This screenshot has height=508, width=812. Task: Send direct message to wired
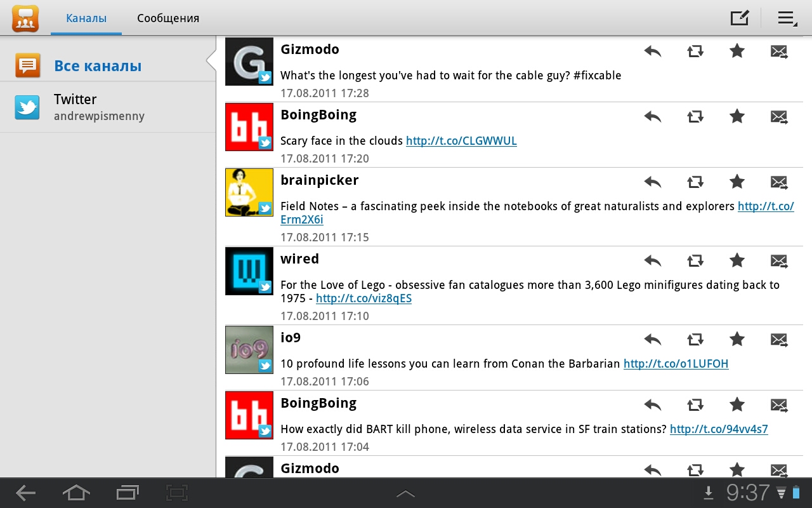[779, 261]
